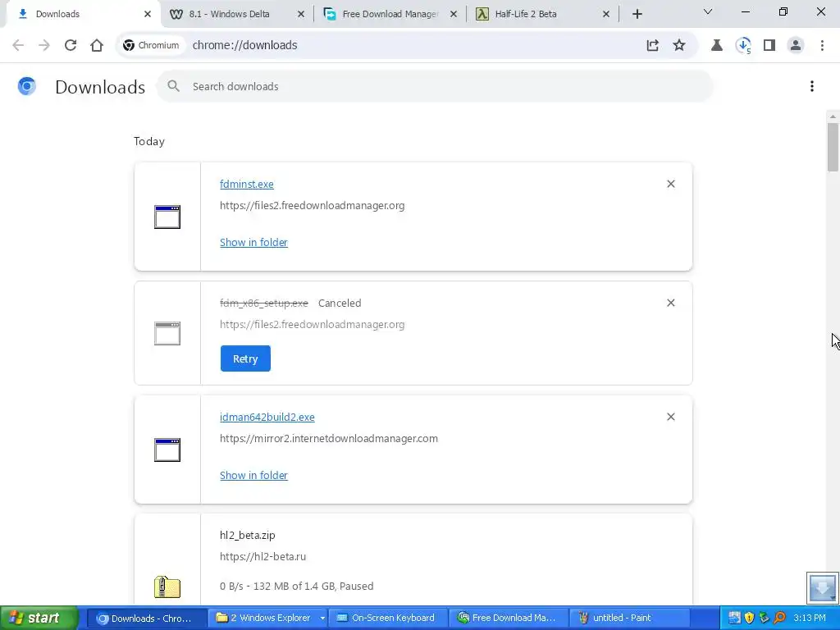Image resolution: width=840 pixels, height=630 pixels.
Task: Click the Chromium logo beside Downloads title
Action: tap(27, 86)
